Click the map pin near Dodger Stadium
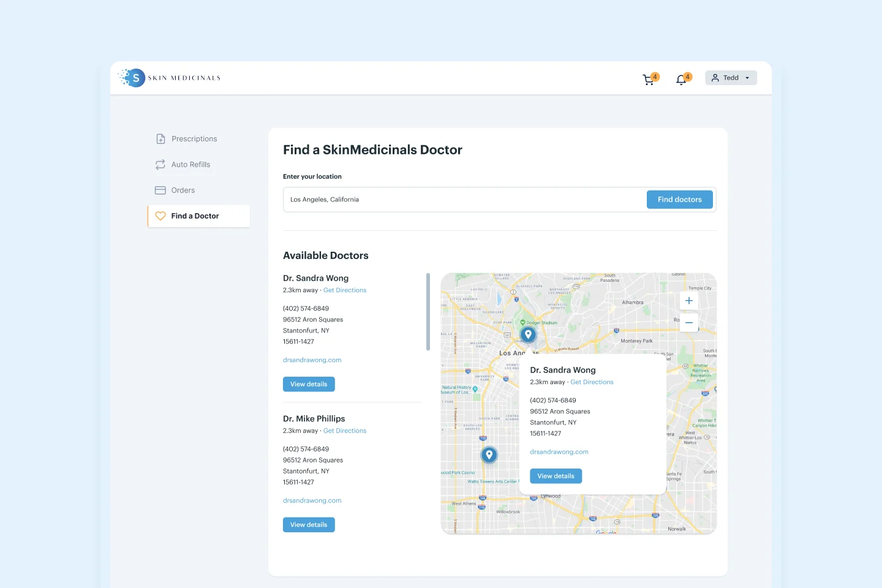 click(528, 334)
